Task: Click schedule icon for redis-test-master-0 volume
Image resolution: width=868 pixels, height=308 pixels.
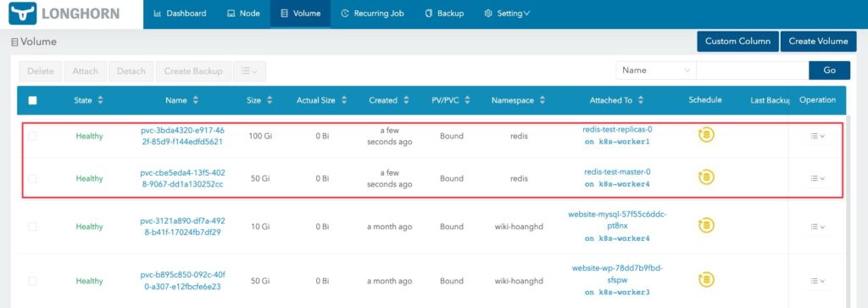Action: pyautogui.click(x=706, y=177)
